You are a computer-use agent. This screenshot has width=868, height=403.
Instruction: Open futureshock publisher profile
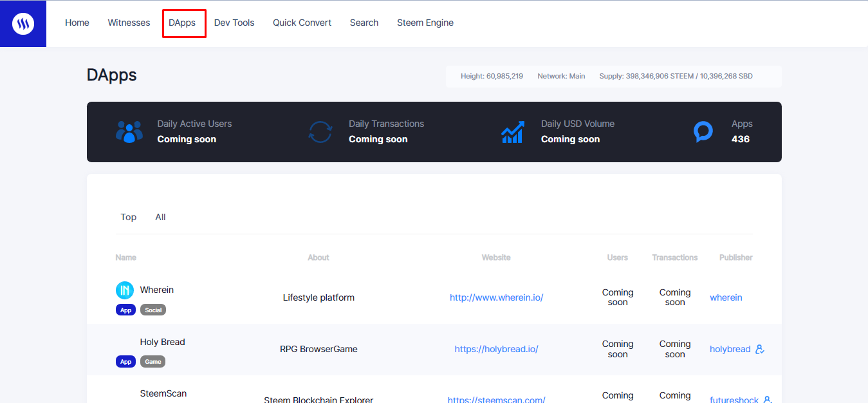click(x=734, y=399)
